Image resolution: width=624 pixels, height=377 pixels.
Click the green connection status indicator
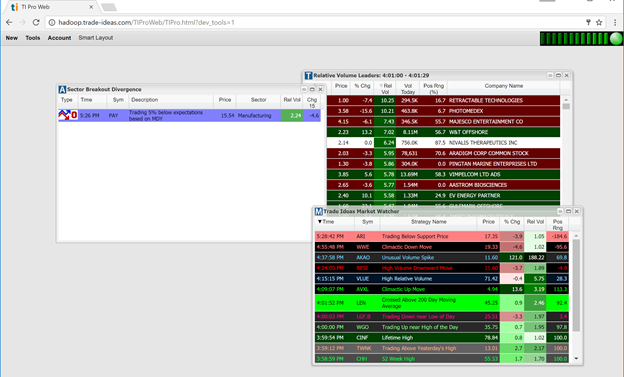616,39
